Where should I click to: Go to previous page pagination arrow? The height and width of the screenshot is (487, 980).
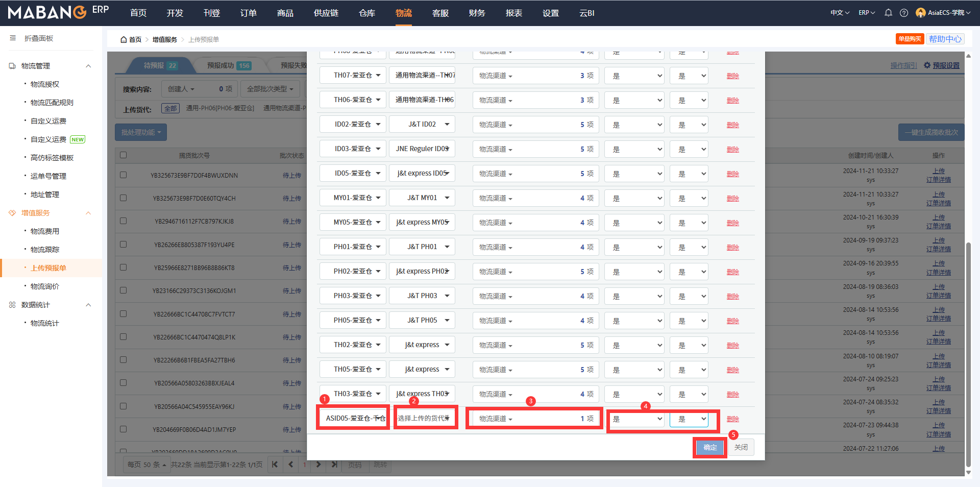click(x=291, y=465)
